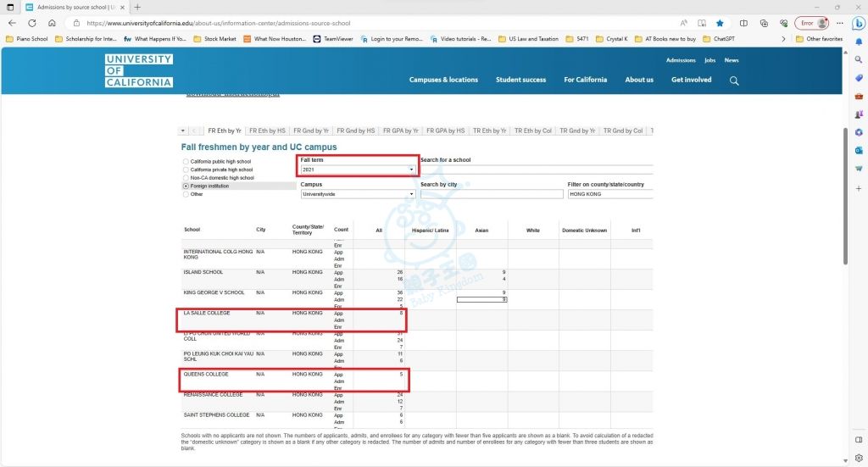Toggle sidebar visibility icon at bottom
This screenshot has height=467, width=868.
[859, 440]
